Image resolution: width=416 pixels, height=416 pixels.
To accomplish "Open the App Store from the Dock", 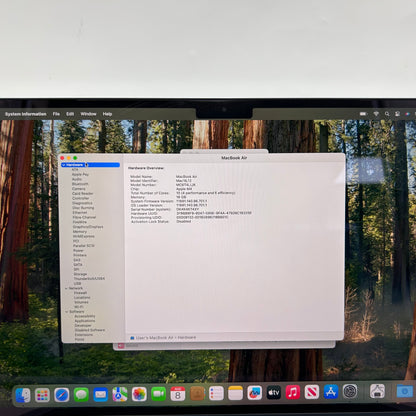I will click(x=331, y=392).
